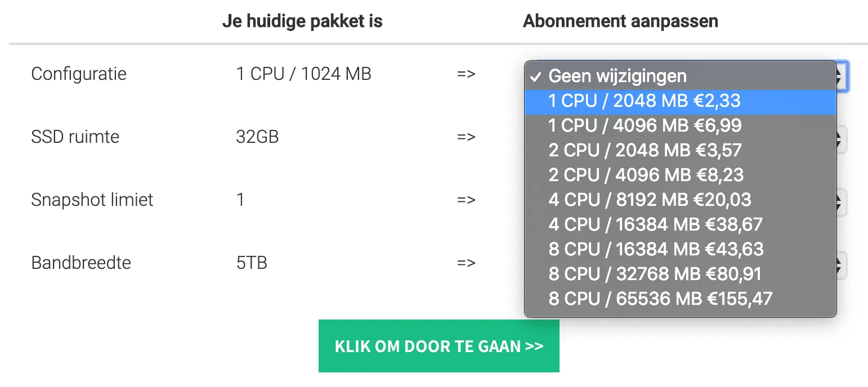Image resolution: width=868 pixels, height=387 pixels.
Task: Select the 8 CPU / 32768 MB plan
Action: 655,274
